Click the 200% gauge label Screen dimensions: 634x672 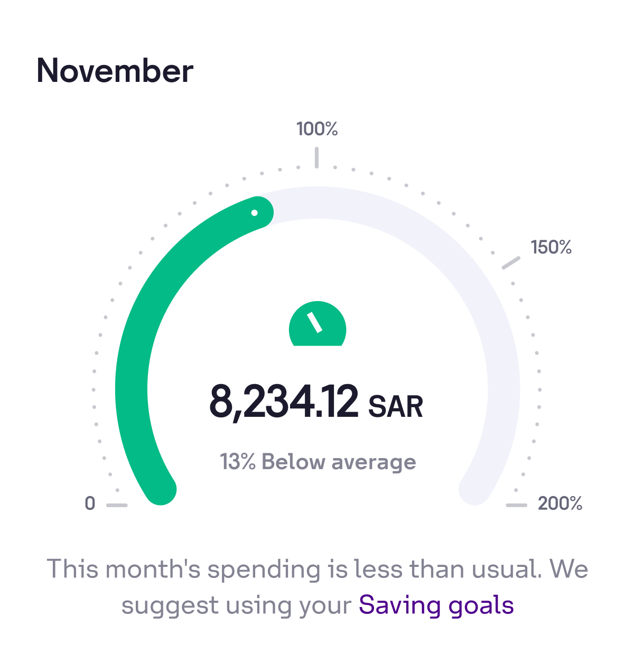point(560,503)
